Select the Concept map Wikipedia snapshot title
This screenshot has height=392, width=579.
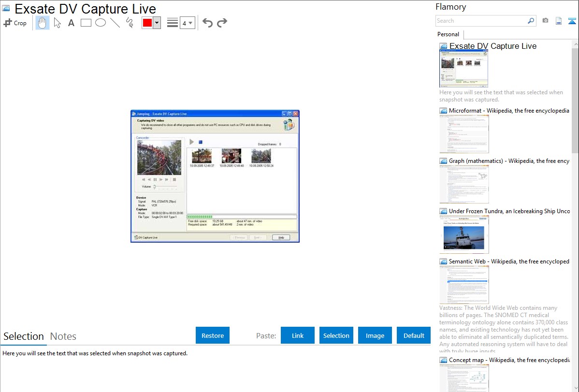click(x=509, y=360)
